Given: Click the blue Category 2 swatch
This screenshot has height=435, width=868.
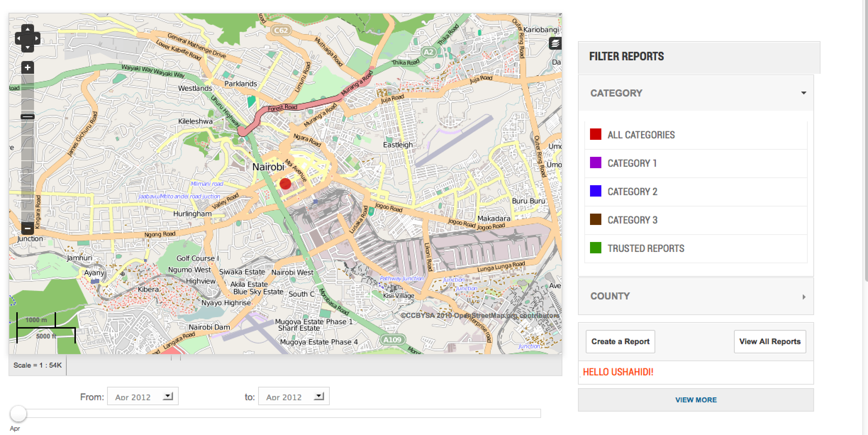Looking at the screenshot, I should 596,191.
